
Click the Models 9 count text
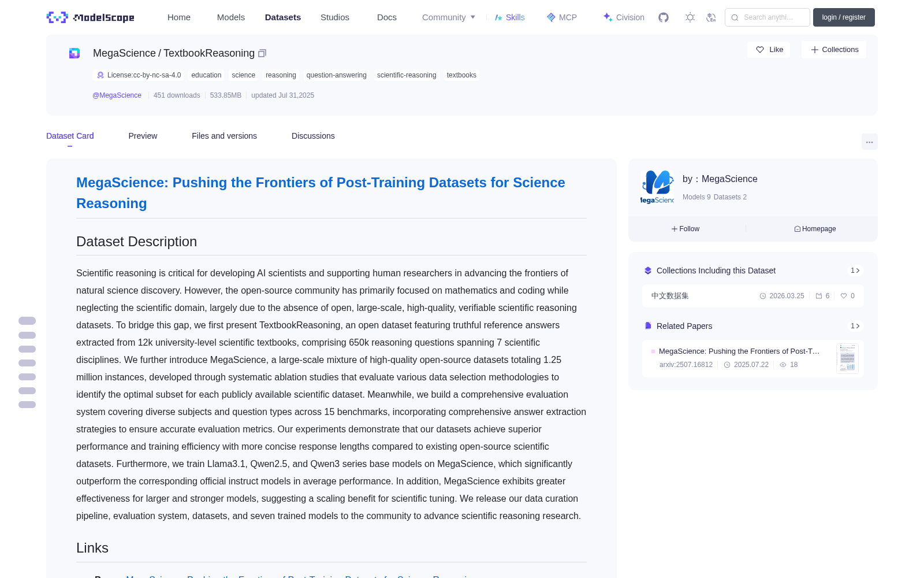pyautogui.click(x=696, y=197)
